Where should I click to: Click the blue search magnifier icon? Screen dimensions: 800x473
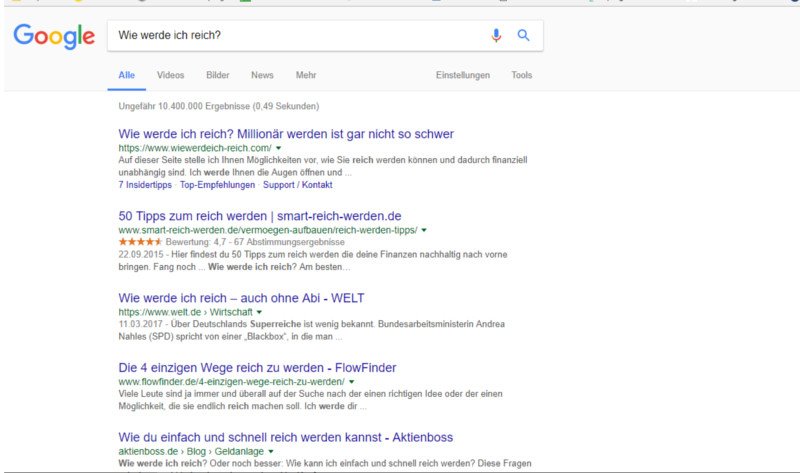pos(523,35)
